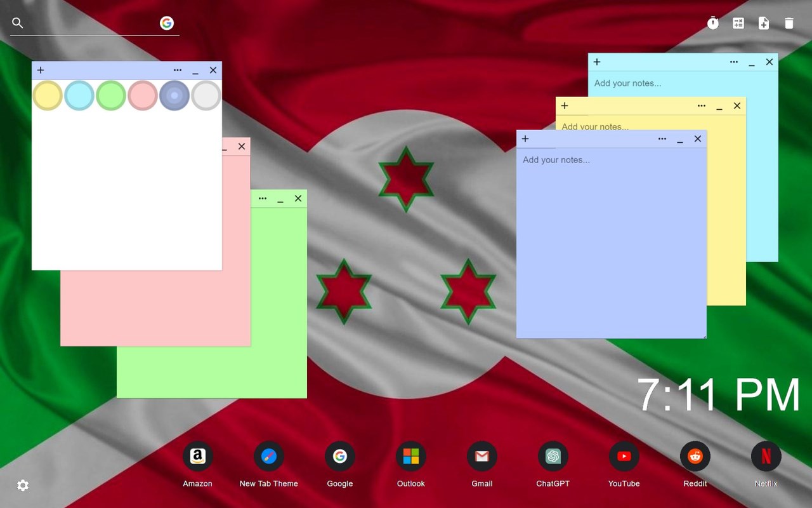Open the calculator tool
812x508 pixels.
click(738, 23)
